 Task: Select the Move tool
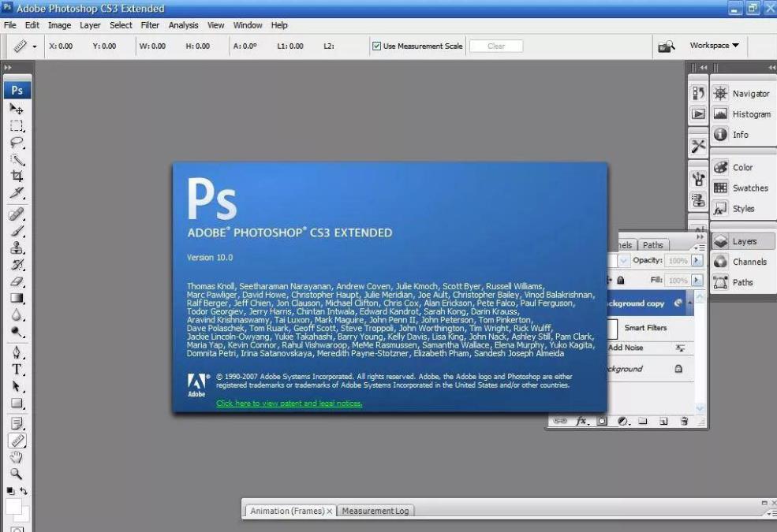click(17, 109)
